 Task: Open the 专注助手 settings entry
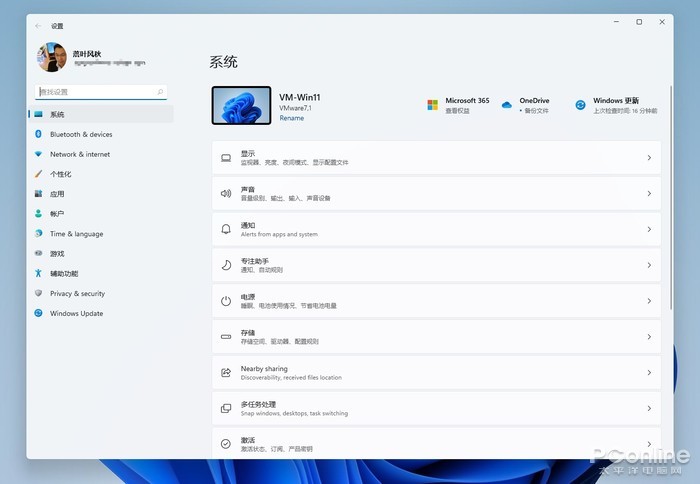point(436,265)
